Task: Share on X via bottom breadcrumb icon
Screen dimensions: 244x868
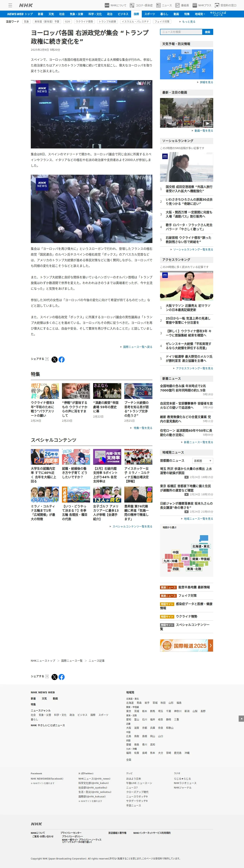Action: pyautogui.click(x=54, y=677)
